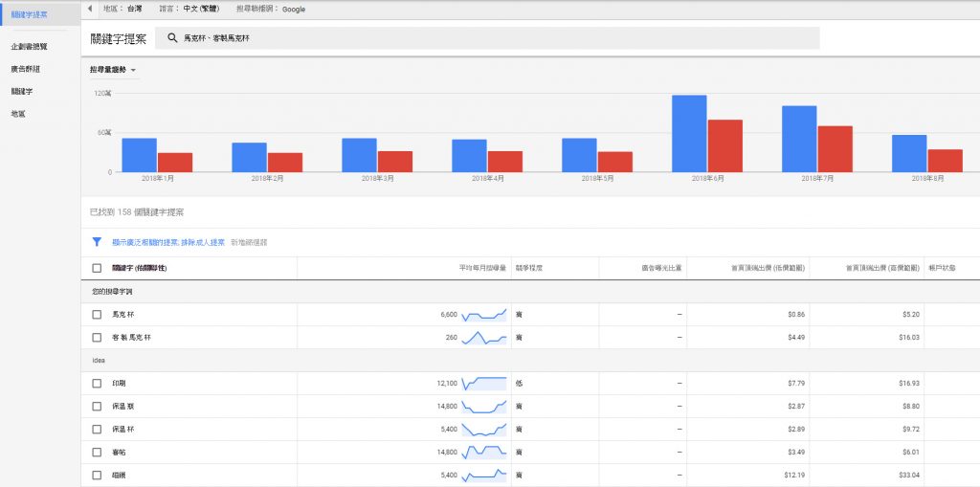The image size is (980, 487).
Task: Check the box in the $33.04 row
Action: tap(97, 476)
